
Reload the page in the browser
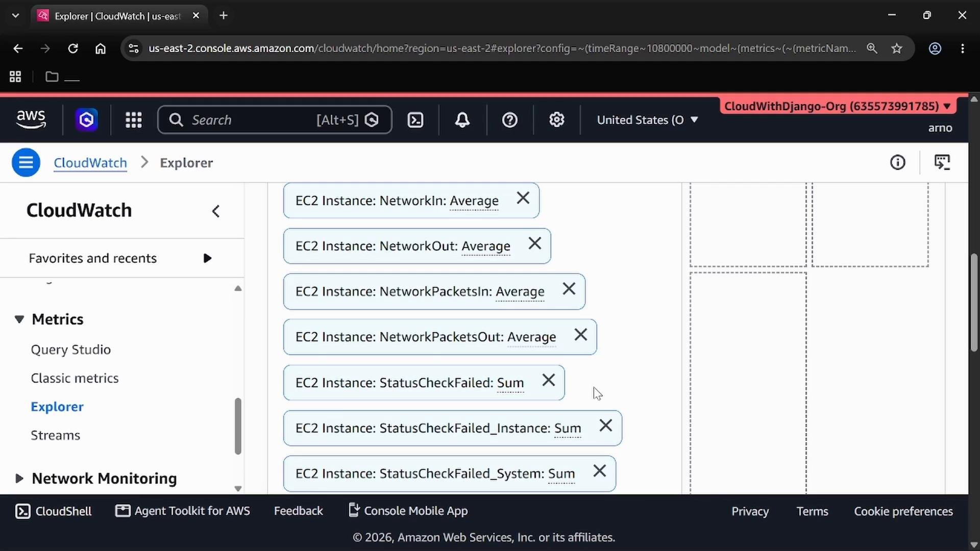pos(73,48)
